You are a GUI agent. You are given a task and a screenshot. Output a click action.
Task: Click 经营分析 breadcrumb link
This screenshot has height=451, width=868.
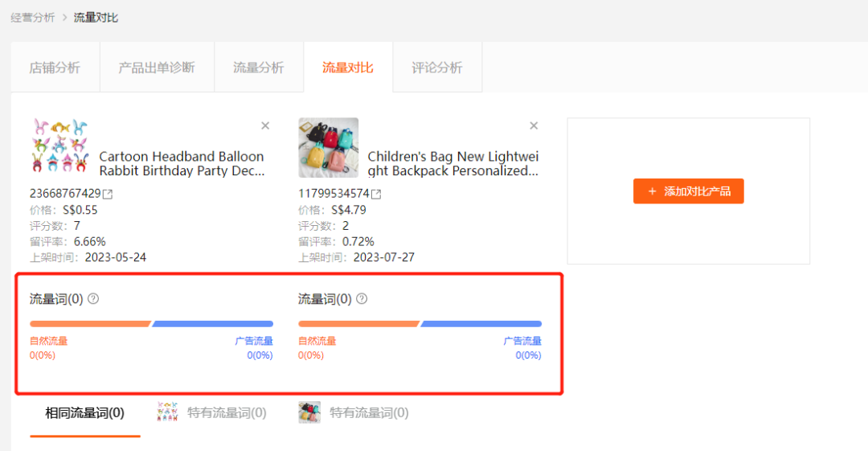33,18
